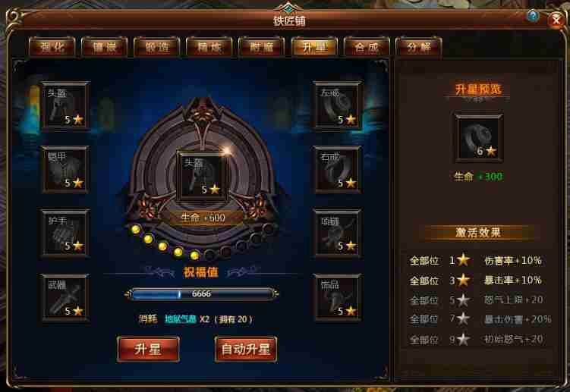Select the 项链 necklace equipment slot

point(338,234)
